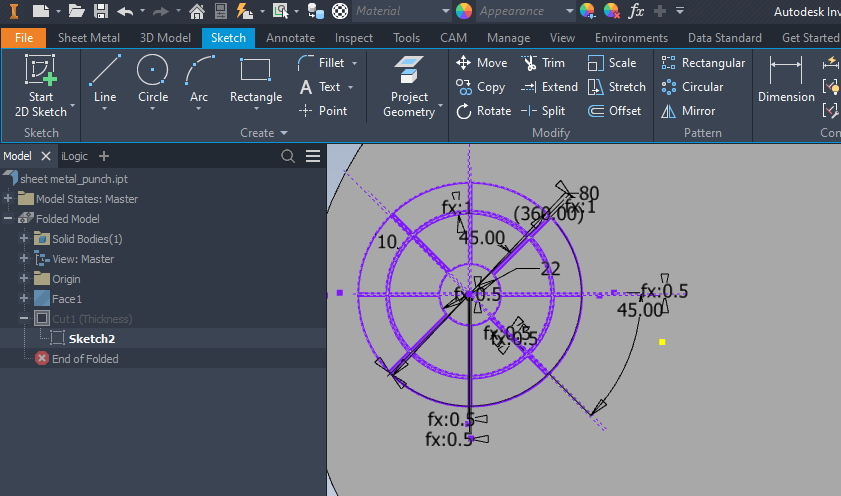Open the fx parameters icon
Viewport: 841px width, 496px height.
(636, 11)
